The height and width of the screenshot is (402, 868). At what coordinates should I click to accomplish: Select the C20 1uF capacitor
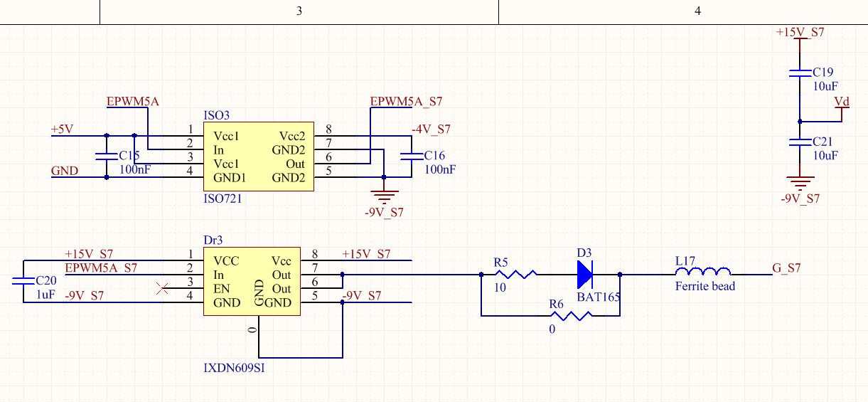(x=23, y=281)
